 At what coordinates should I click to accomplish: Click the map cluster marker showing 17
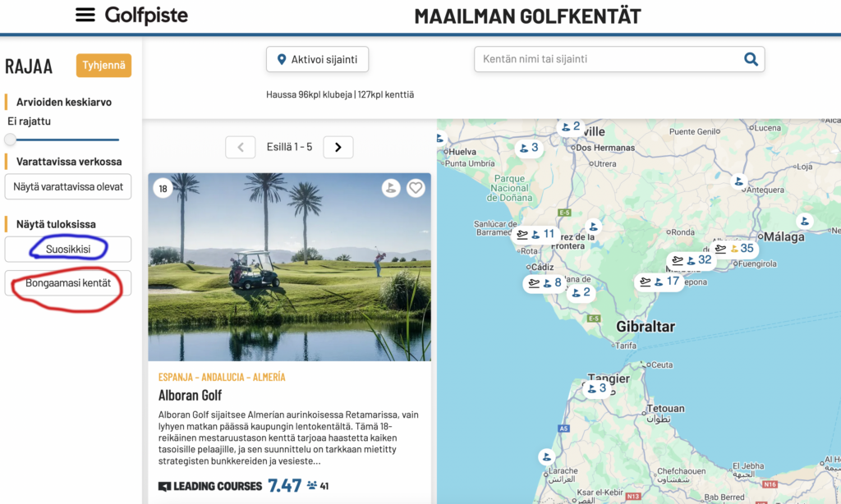[x=659, y=282]
